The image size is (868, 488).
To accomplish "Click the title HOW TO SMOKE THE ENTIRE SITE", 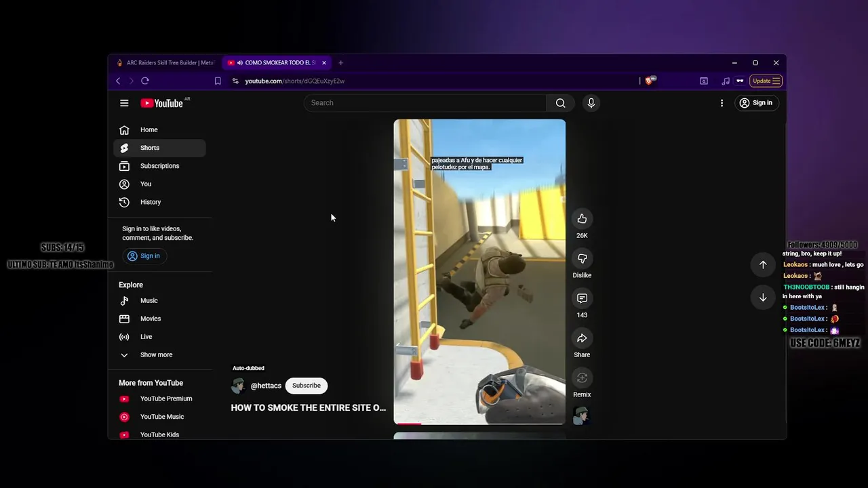I will [309, 408].
